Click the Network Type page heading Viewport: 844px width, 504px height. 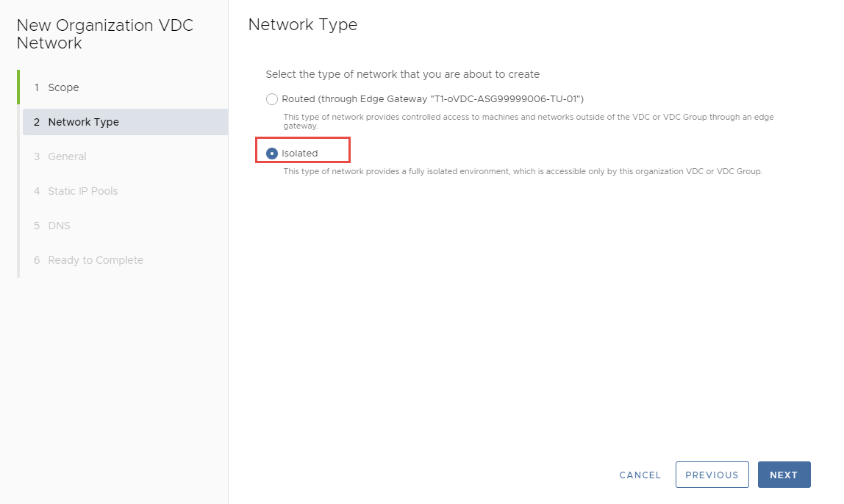[303, 24]
